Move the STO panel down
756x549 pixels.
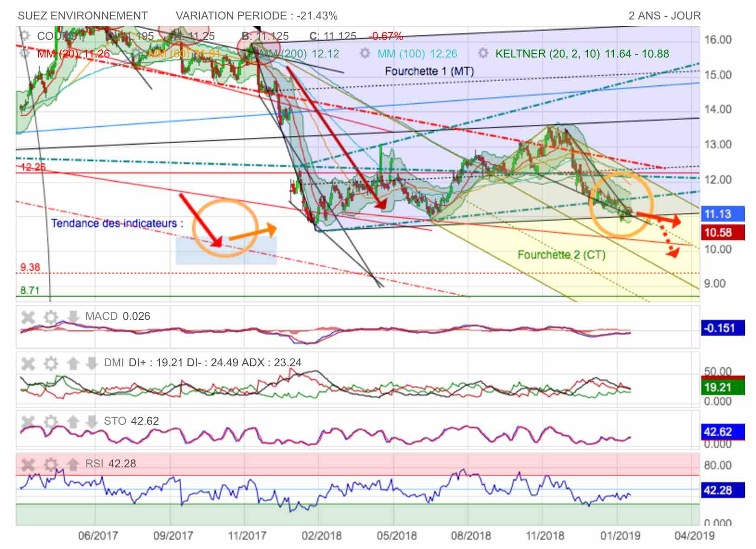92,421
